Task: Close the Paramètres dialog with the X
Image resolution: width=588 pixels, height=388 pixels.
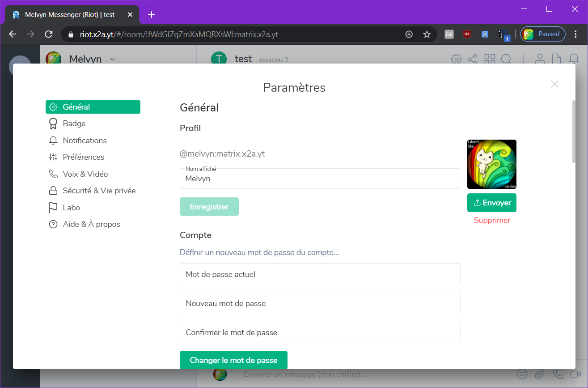Action: (554, 84)
